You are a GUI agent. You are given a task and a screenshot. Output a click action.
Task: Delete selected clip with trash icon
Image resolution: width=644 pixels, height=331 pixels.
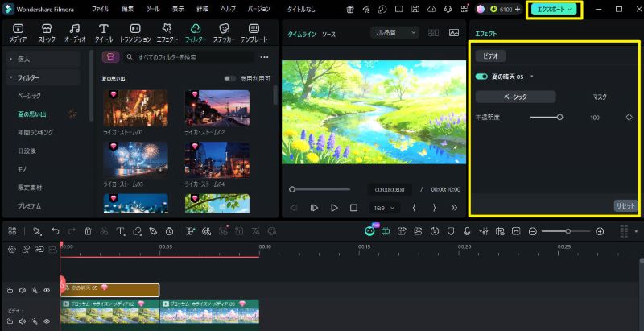(88, 231)
